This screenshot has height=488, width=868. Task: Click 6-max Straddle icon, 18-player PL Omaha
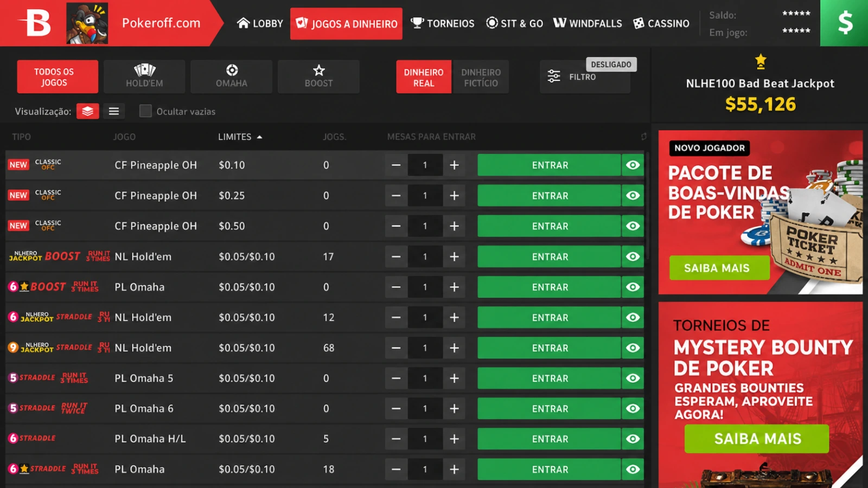[53, 468]
